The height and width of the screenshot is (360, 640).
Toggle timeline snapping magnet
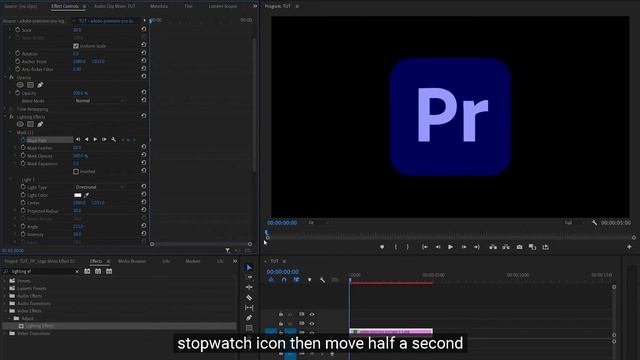click(x=284, y=280)
